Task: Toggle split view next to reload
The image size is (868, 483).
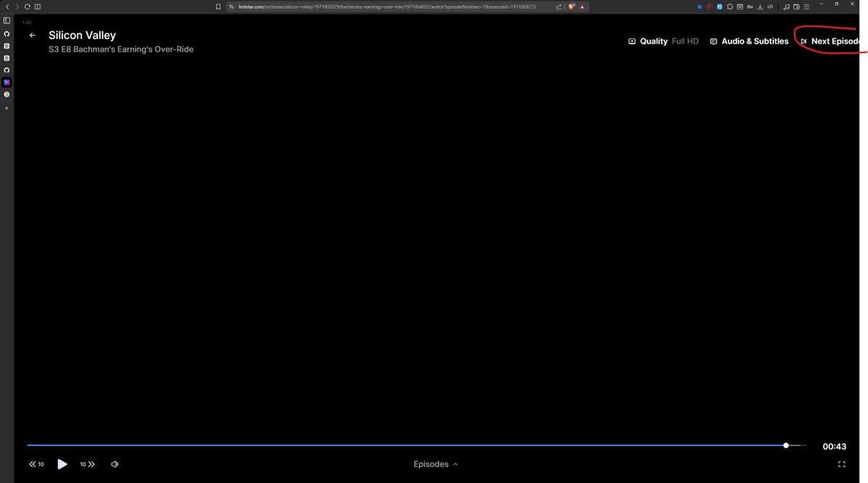Action: click(38, 7)
